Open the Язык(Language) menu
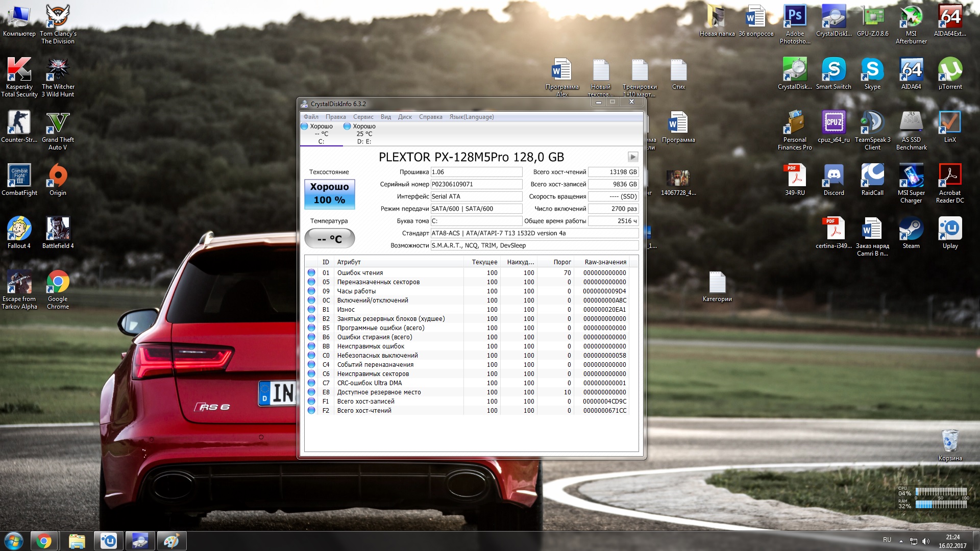This screenshot has width=980, height=551. point(471,117)
